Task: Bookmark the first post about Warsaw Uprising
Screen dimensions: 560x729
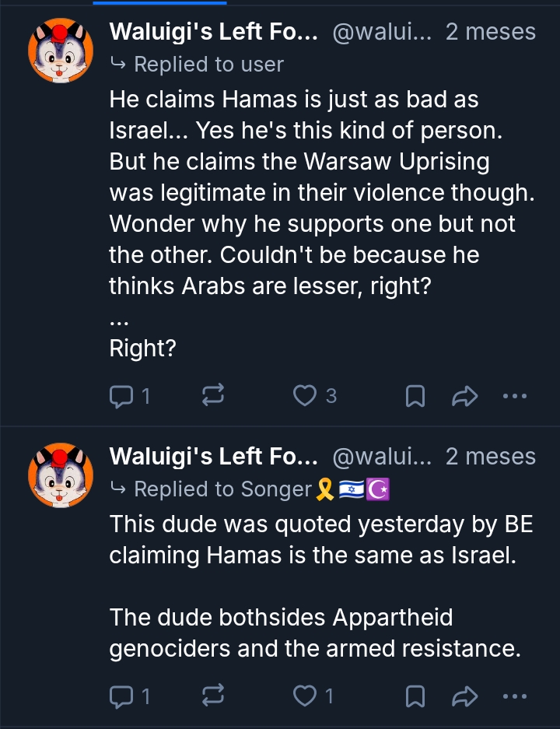Action: pyautogui.click(x=415, y=397)
